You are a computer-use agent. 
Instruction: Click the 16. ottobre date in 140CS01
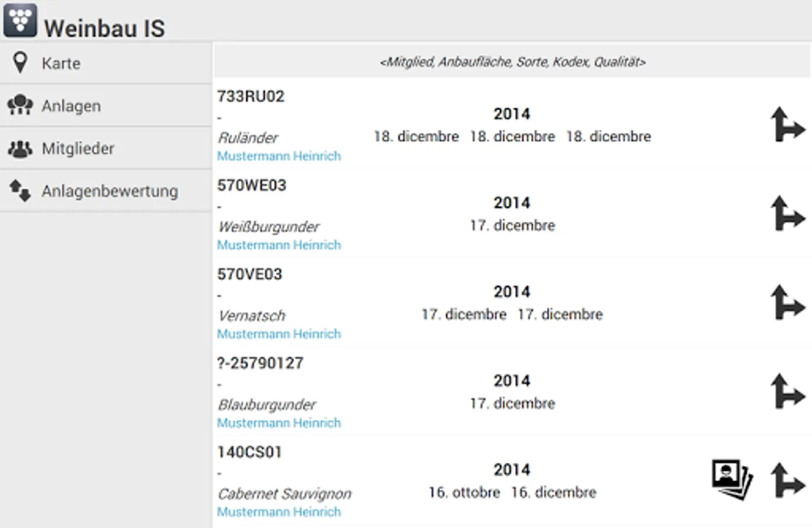coord(464,492)
